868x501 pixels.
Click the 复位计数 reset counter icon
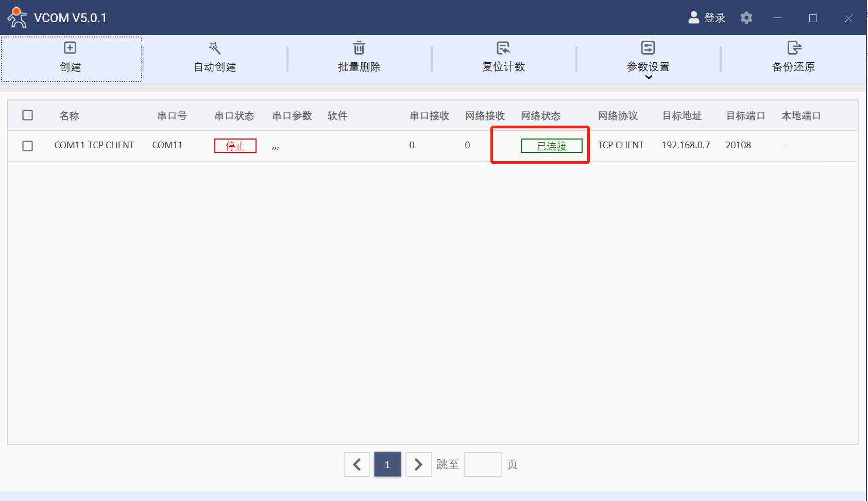(503, 48)
